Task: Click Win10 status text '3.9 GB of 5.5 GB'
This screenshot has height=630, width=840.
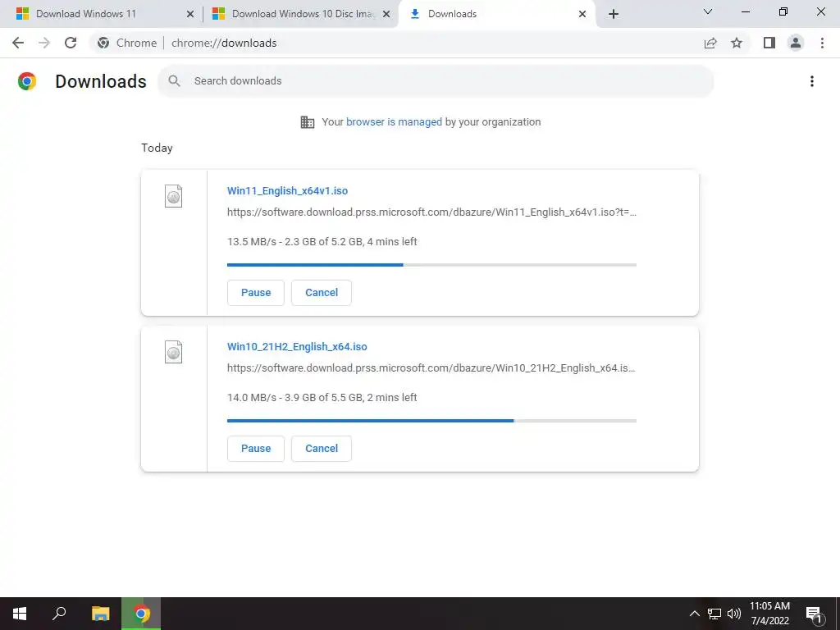Action: pyautogui.click(x=323, y=398)
